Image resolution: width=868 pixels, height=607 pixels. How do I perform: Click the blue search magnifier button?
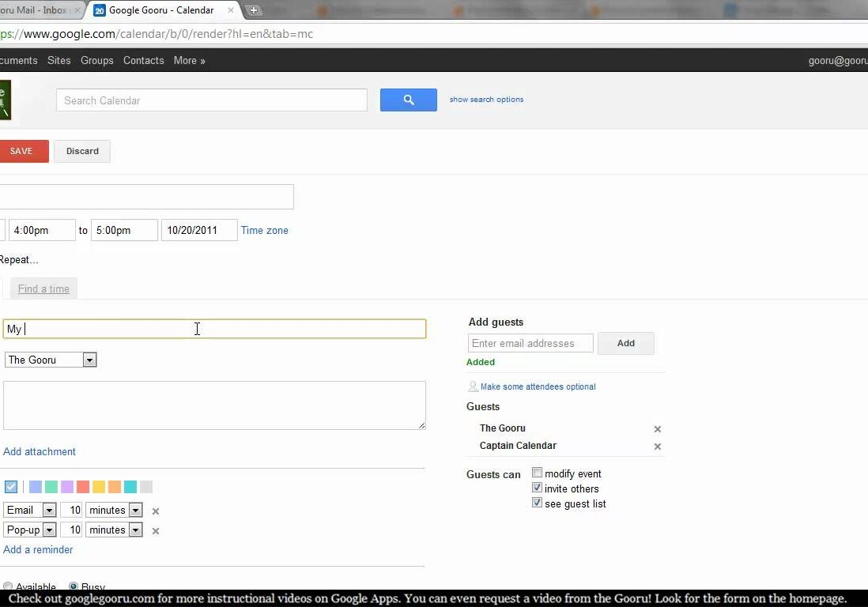pos(408,100)
